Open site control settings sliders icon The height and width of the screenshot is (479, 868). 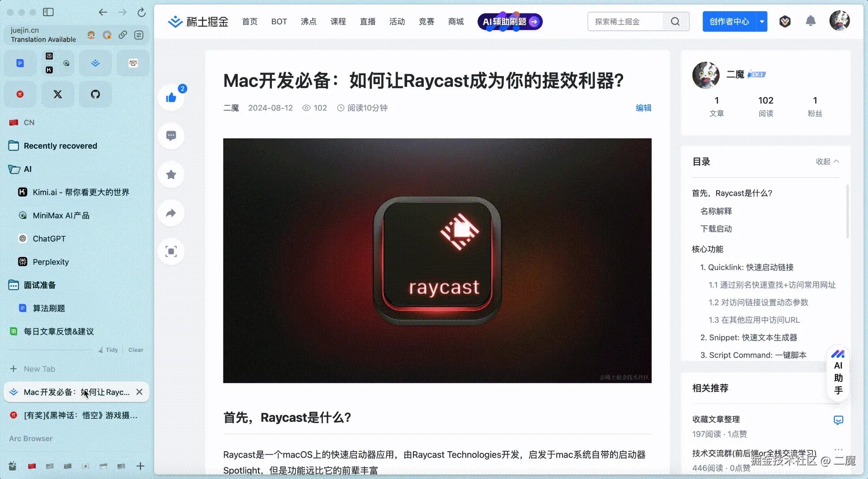pyautogui.click(x=139, y=35)
